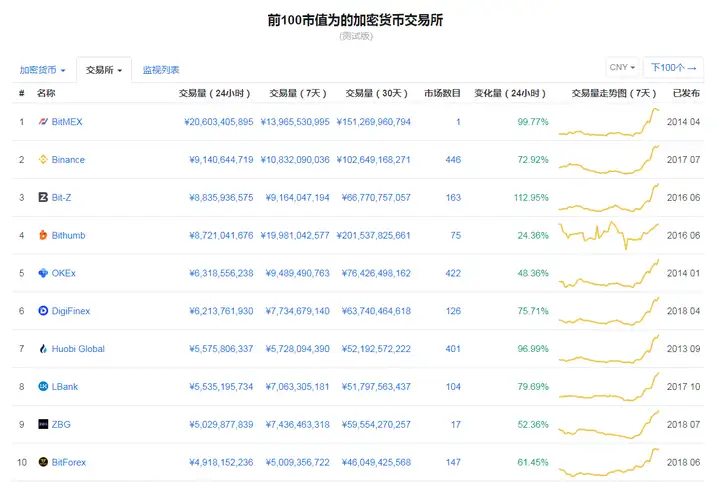Open the Bithumb exchange link
The width and height of the screenshot is (720, 482).
68,235
